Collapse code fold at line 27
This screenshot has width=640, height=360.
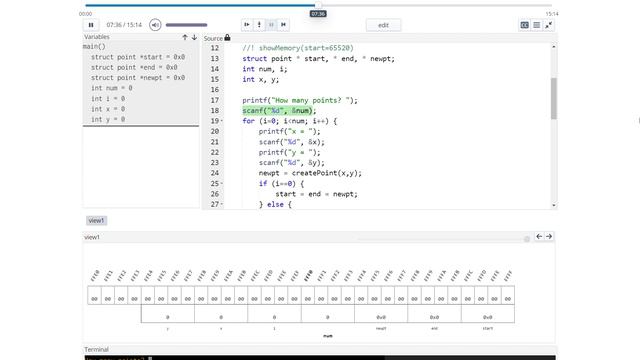(222, 204)
